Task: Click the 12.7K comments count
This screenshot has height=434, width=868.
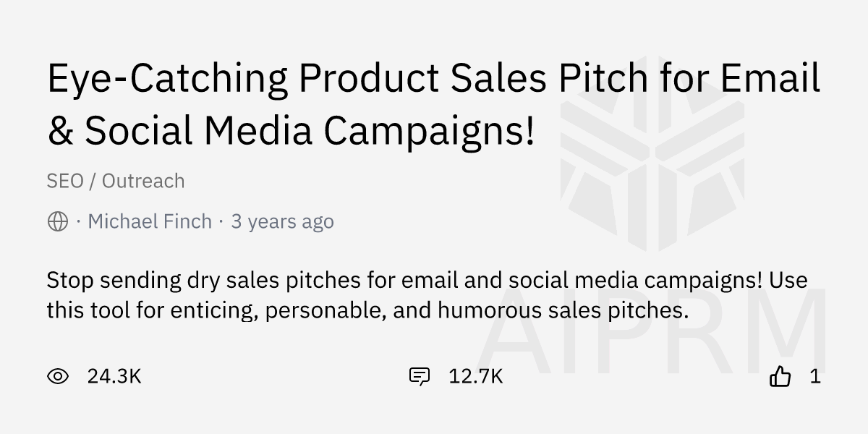Action: pyautogui.click(x=475, y=376)
